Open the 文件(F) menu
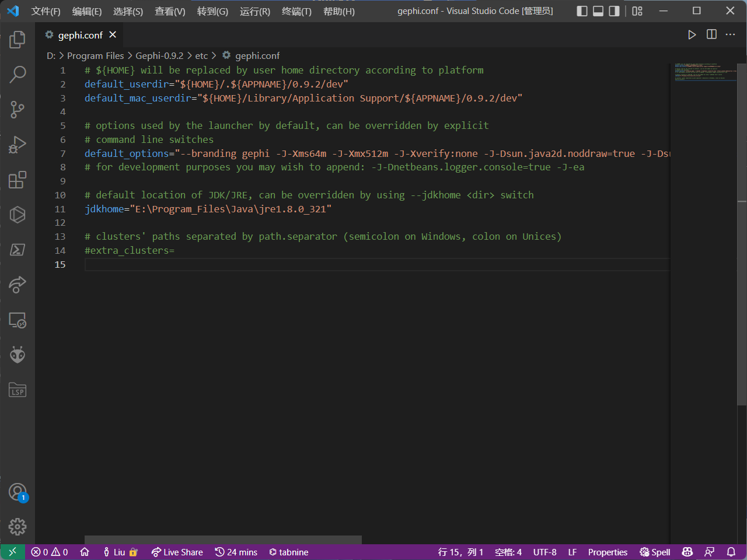Image resolution: width=747 pixels, height=560 pixels. click(46, 11)
